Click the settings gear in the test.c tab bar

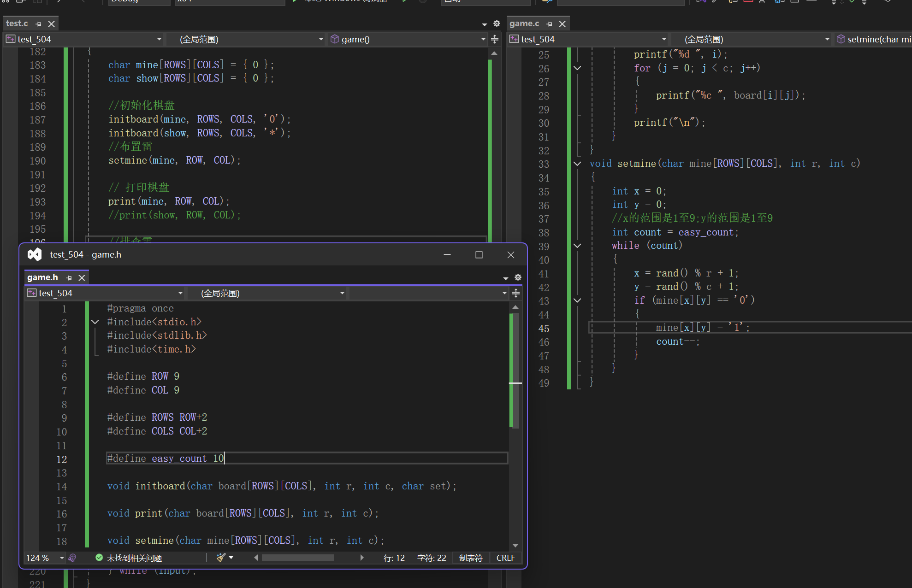pyautogui.click(x=497, y=24)
